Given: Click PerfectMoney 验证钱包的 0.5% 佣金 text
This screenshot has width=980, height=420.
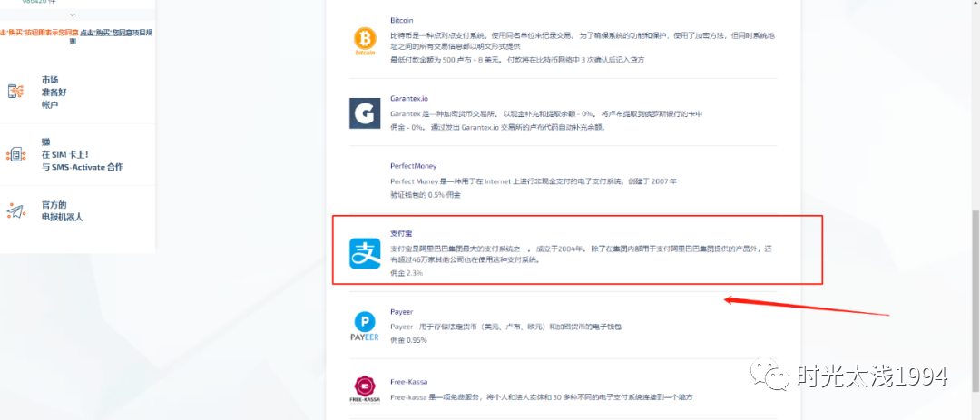Looking at the screenshot, I should click(425, 195).
